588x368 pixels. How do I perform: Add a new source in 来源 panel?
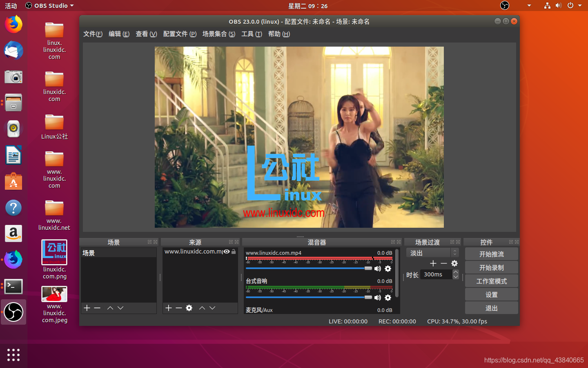169,308
